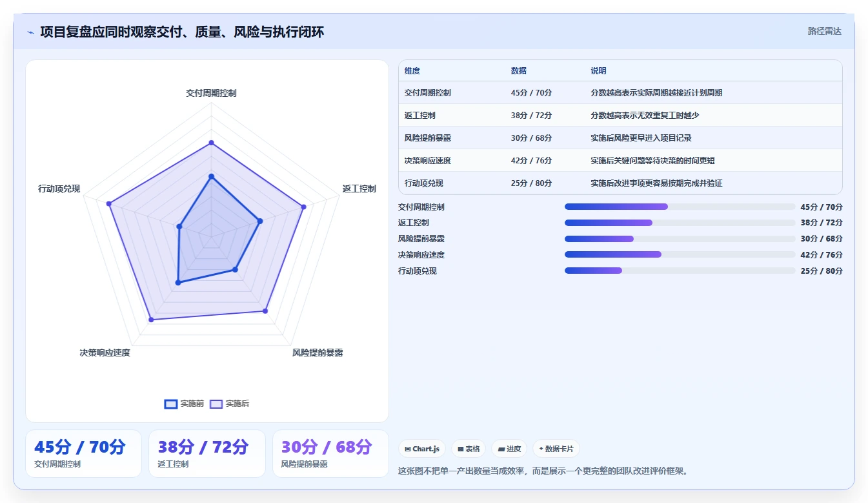Click progress value 38分 / 72分 beside its bar

822,223
